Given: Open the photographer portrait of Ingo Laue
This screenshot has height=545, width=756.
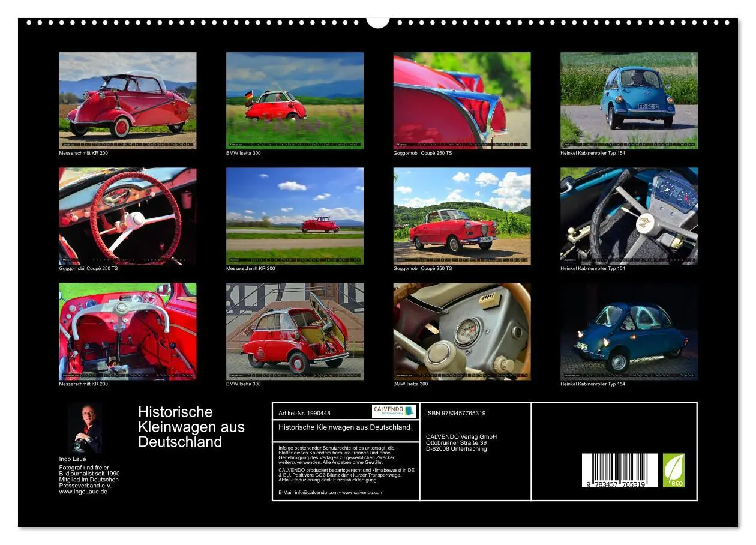Looking at the screenshot, I should point(85,428).
